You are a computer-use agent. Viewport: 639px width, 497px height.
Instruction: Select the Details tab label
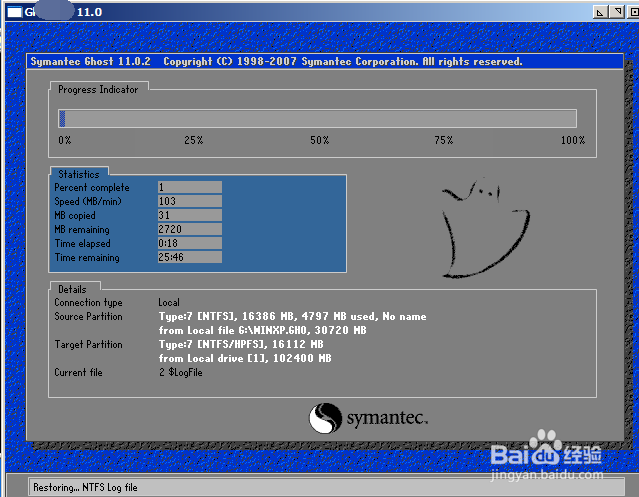(x=72, y=289)
